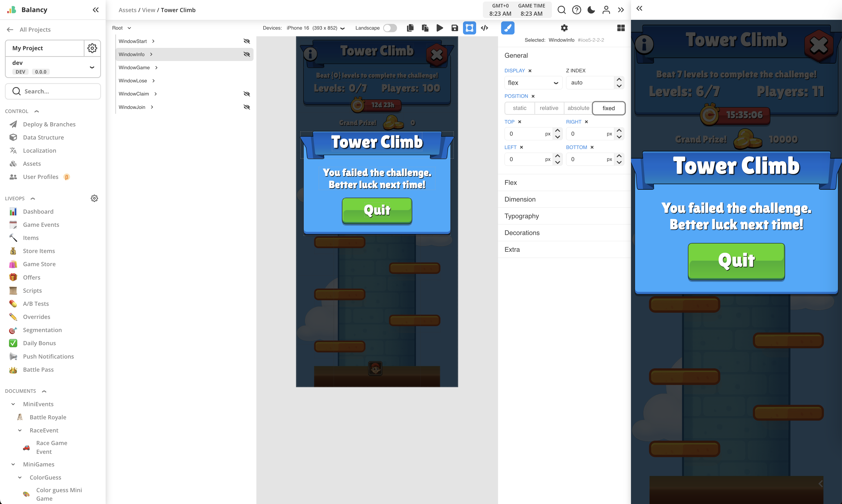Open the code view icon
This screenshot has width=842, height=504.
pyautogui.click(x=484, y=28)
